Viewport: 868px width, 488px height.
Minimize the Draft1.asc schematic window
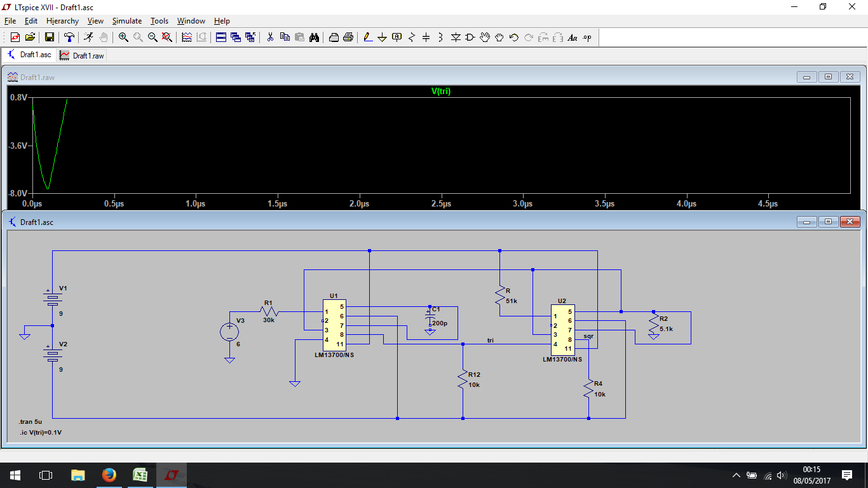(x=807, y=222)
